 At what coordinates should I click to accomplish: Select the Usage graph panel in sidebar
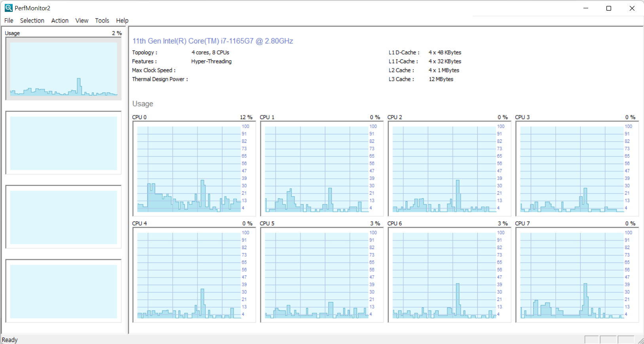pyautogui.click(x=63, y=69)
